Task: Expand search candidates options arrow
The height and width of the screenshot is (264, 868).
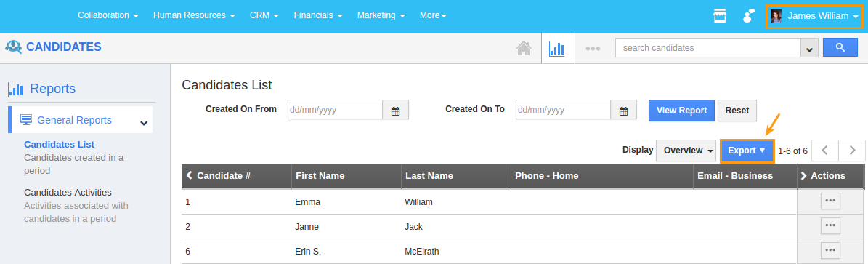Action: coord(809,48)
